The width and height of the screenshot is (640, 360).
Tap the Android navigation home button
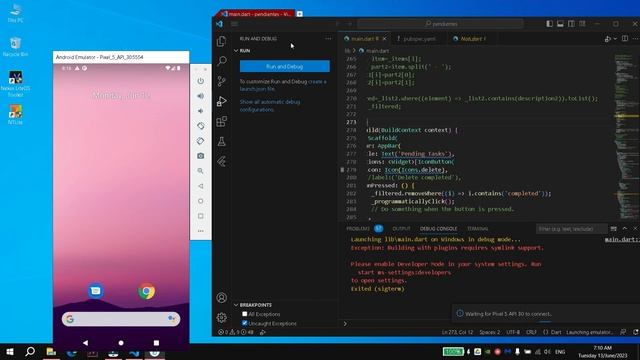tap(121, 343)
